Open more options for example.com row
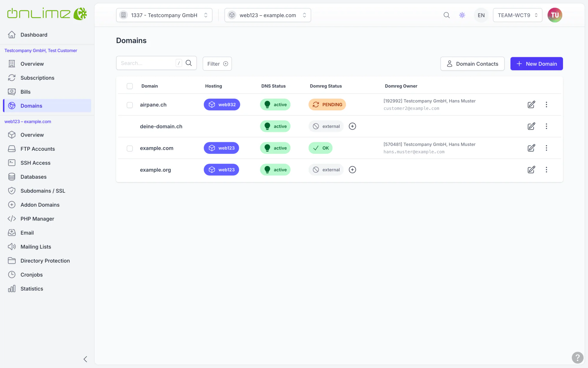588x368 pixels. click(546, 148)
